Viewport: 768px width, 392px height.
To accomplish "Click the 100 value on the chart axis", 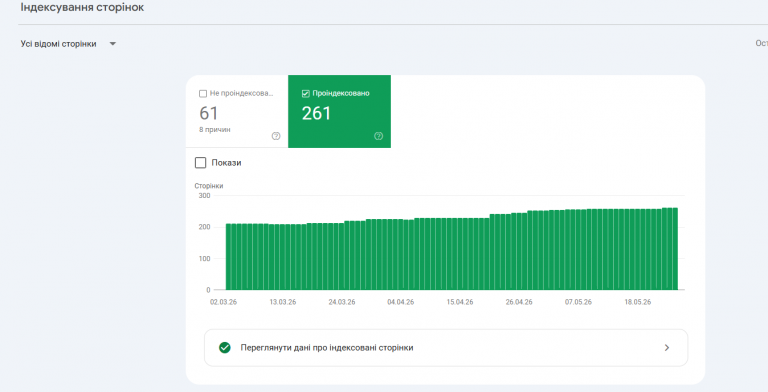I will coord(204,259).
